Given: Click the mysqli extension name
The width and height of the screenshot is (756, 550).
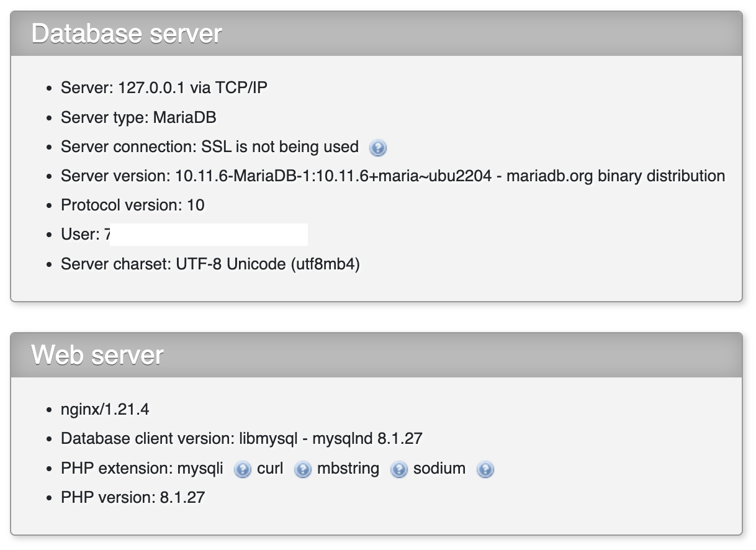Looking at the screenshot, I should coord(200,469).
